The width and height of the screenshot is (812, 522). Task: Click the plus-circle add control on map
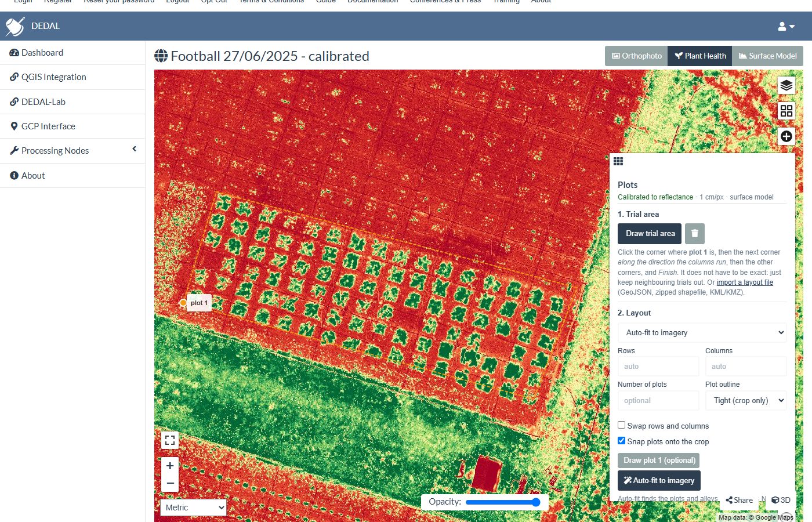tap(786, 136)
